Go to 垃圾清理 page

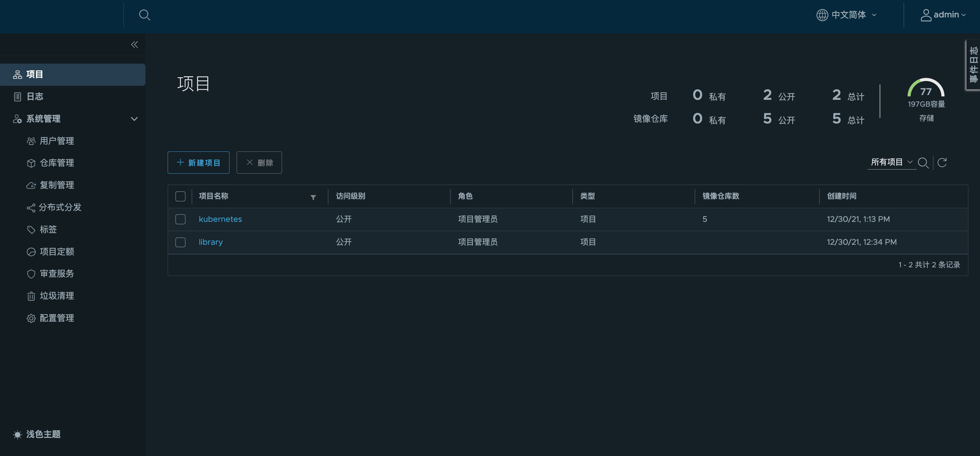57,296
